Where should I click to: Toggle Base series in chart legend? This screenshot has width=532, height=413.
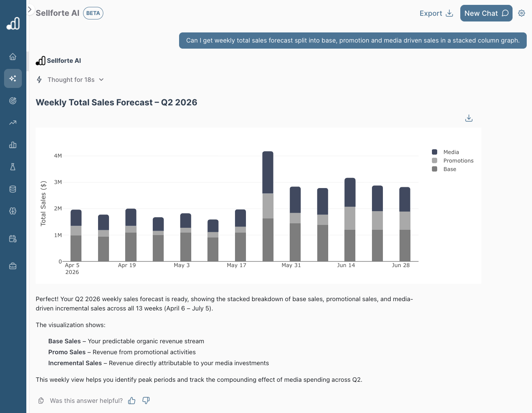(x=449, y=169)
